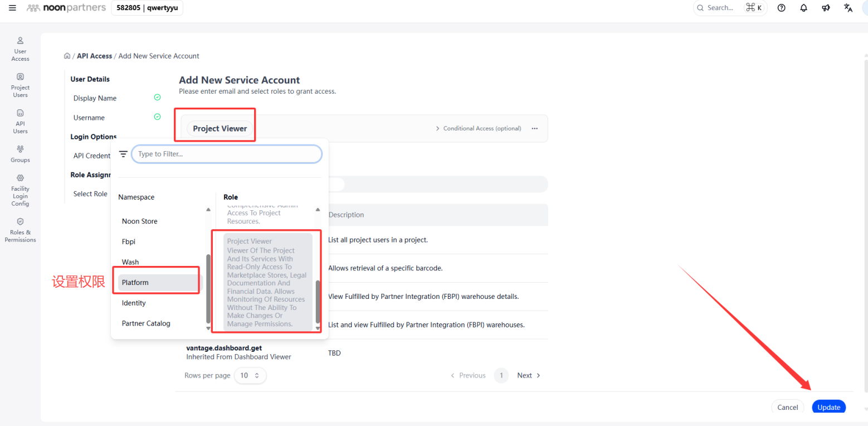The image size is (868, 426).
Task: Select the Fbpi namespace
Action: pyautogui.click(x=129, y=241)
